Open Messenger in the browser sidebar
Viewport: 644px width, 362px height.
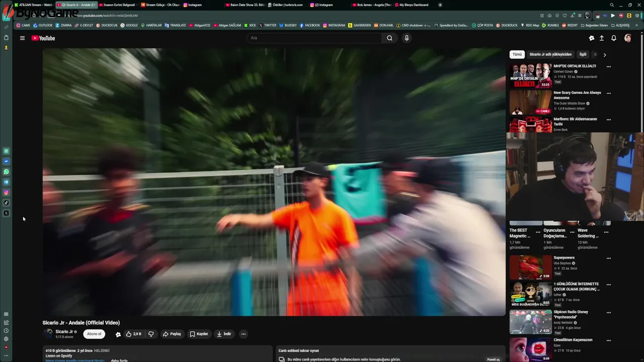pyautogui.click(x=6, y=161)
